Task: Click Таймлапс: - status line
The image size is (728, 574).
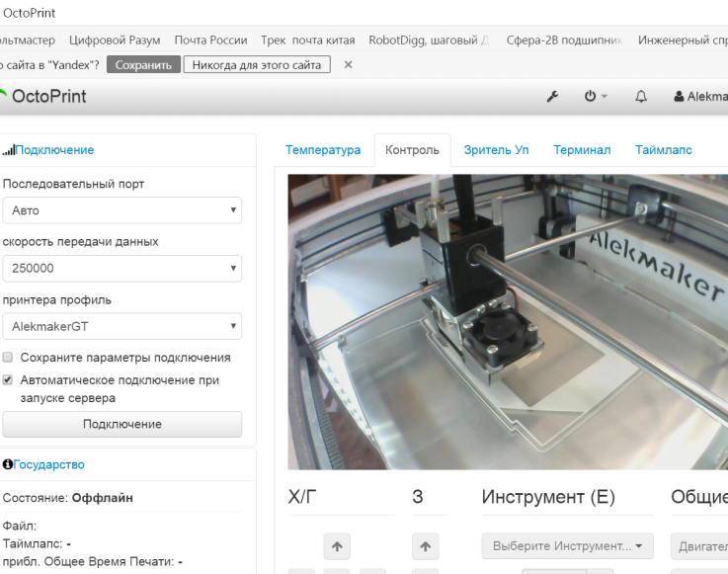Action: pyautogui.click(x=37, y=543)
